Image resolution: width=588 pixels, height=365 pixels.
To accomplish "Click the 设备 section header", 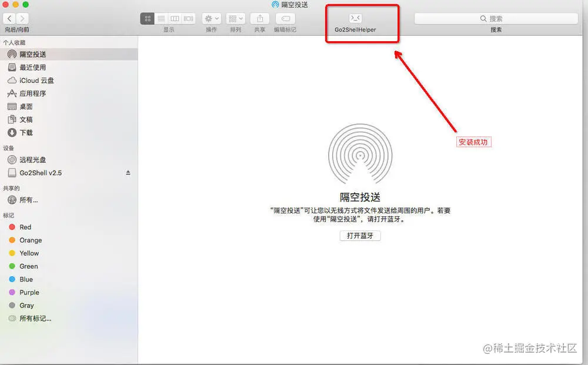I will [9, 148].
